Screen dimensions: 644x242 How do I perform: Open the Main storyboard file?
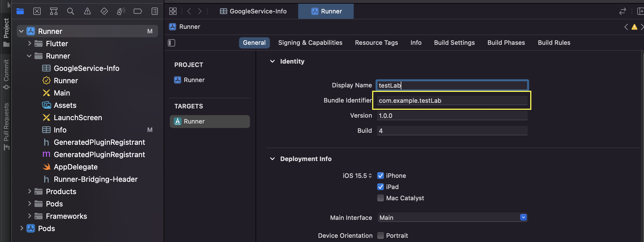[x=56, y=93]
